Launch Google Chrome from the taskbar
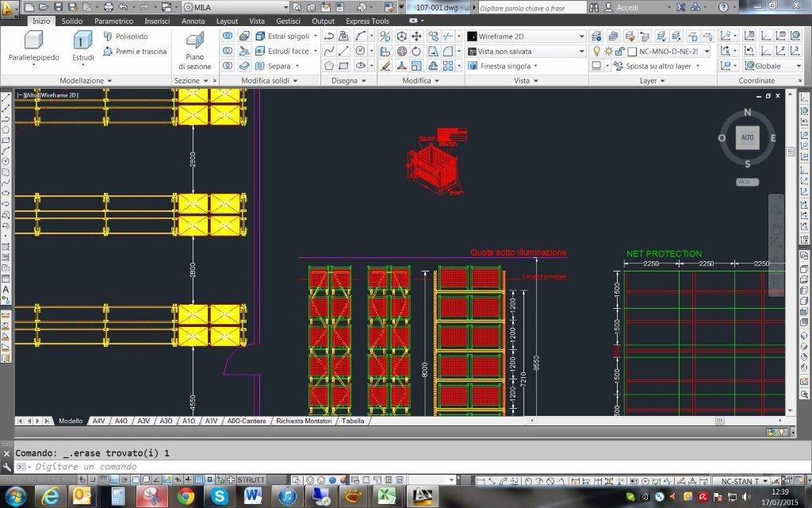The image size is (812, 508). pyautogui.click(x=186, y=497)
